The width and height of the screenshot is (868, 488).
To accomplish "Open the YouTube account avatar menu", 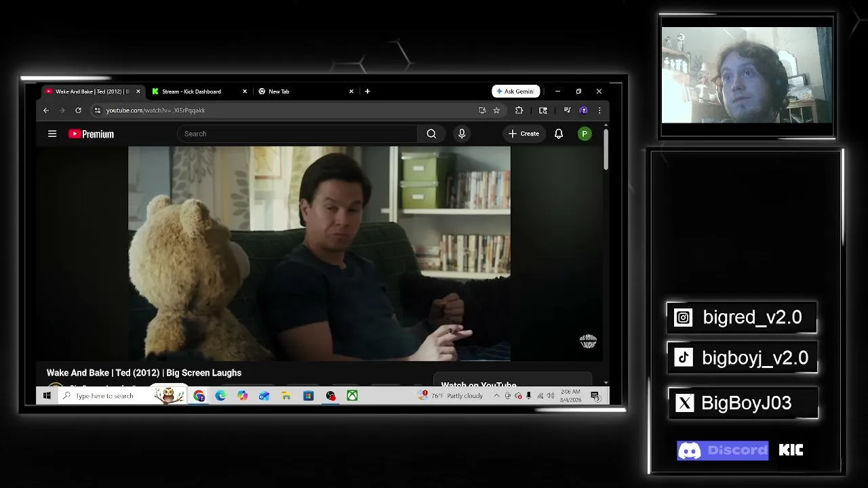I will [584, 134].
